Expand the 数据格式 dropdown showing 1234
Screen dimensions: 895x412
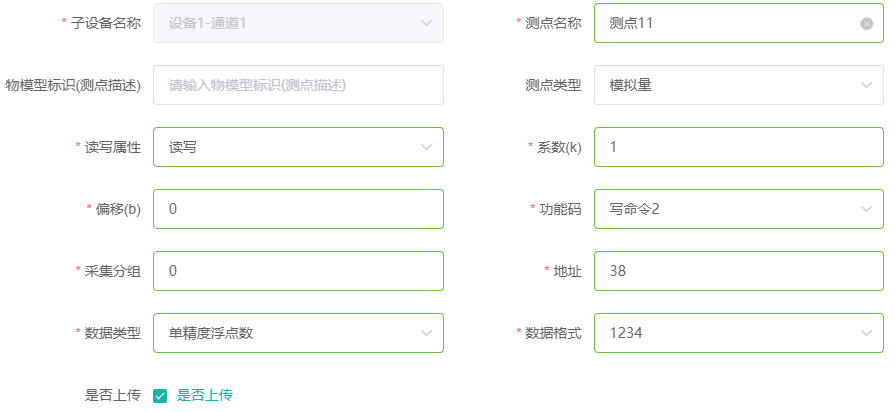739,333
